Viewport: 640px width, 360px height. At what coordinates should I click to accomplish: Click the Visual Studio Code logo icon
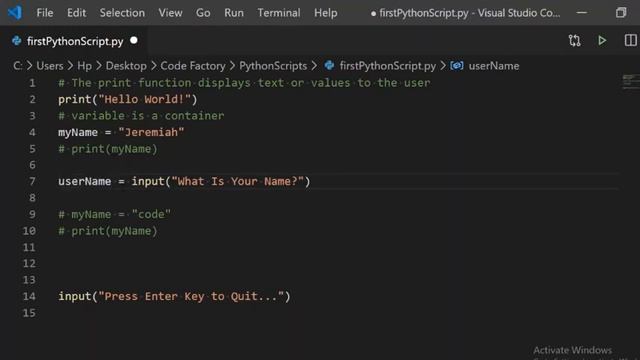click(15, 13)
